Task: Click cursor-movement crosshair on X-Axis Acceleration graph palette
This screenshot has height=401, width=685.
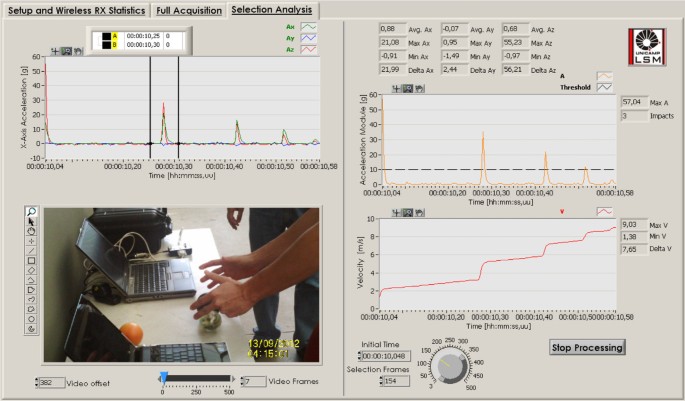Action: pos(55,51)
